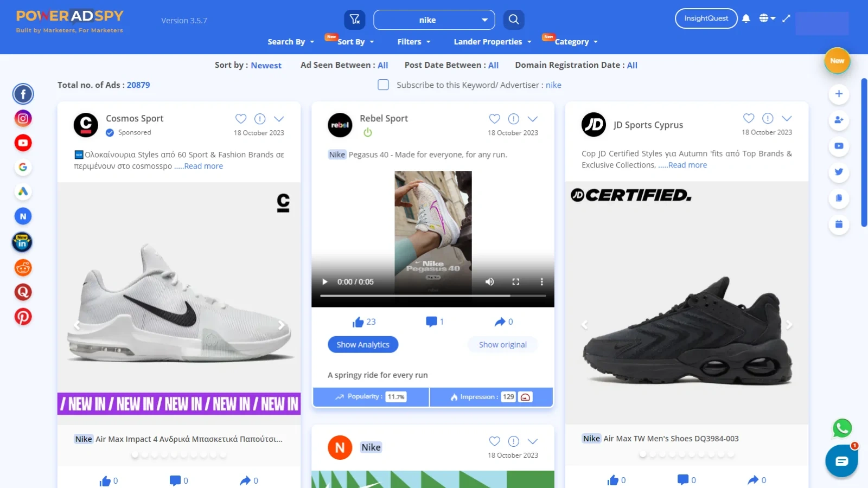The width and height of the screenshot is (868, 488).
Task: Open notifications via the bell icon
Action: (x=746, y=18)
